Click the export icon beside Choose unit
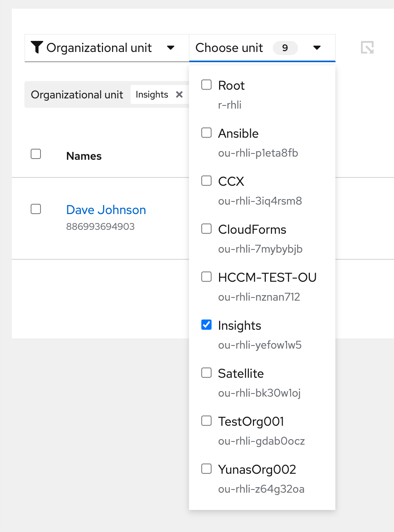Image resolution: width=394 pixels, height=532 pixels. [x=367, y=48]
